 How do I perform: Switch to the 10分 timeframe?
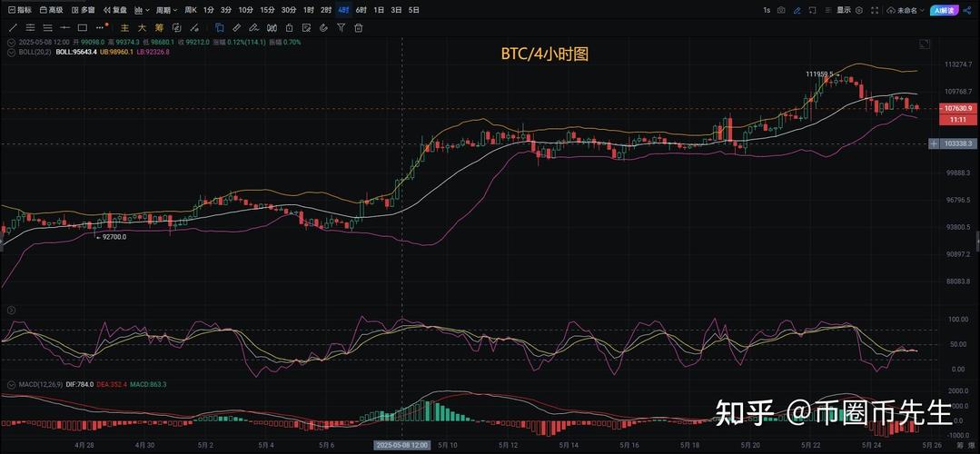click(245, 10)
